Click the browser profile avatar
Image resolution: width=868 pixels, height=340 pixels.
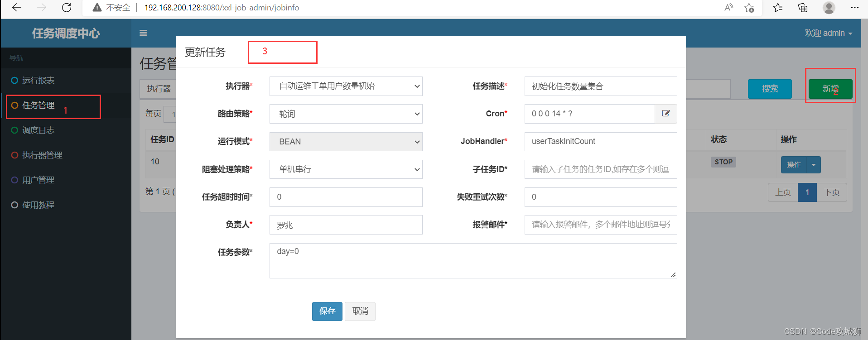[x=829, y=8]
